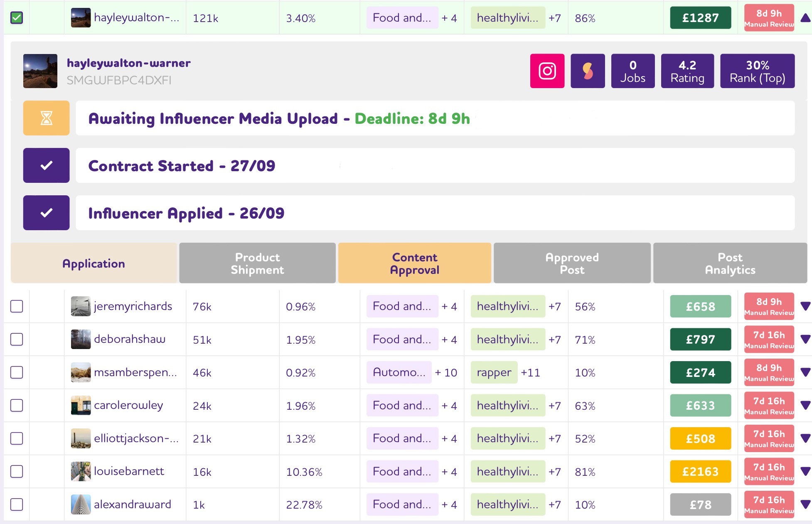
Task: Open the Instagram profile icon
Action: coord(547,71)
